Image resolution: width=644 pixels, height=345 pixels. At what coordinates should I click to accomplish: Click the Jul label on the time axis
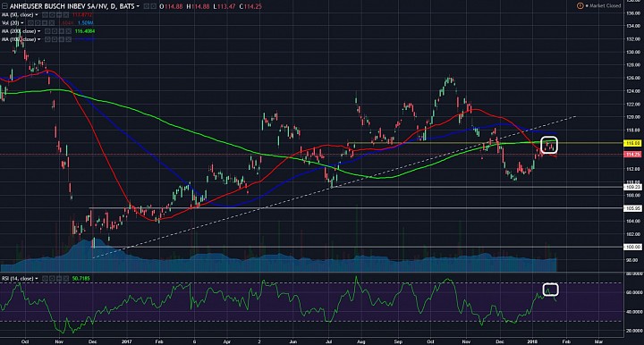coord(329,341)
